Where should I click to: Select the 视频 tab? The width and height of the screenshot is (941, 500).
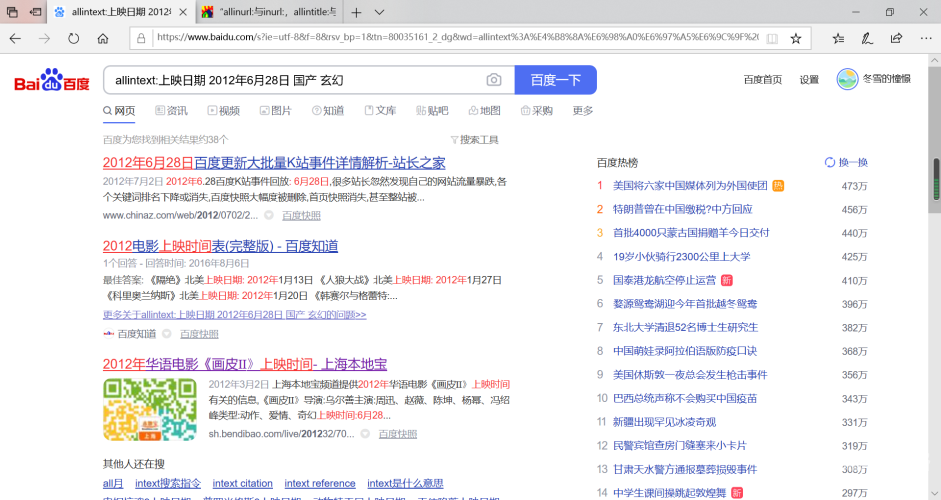(x=224, y=110)
